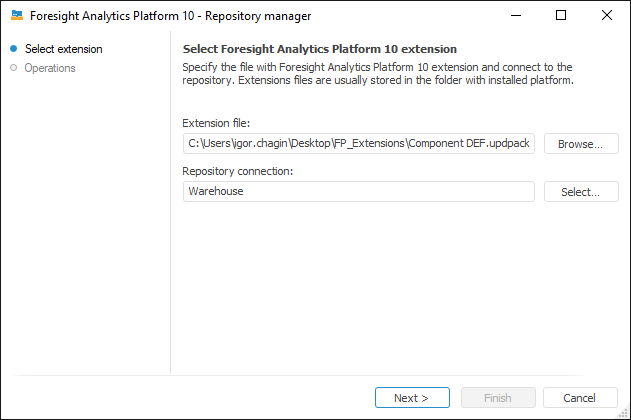Viewport: 631px width, 420px height.
Task: Click the gray bullet beside Operations
Action: click(x=13, y=68)
